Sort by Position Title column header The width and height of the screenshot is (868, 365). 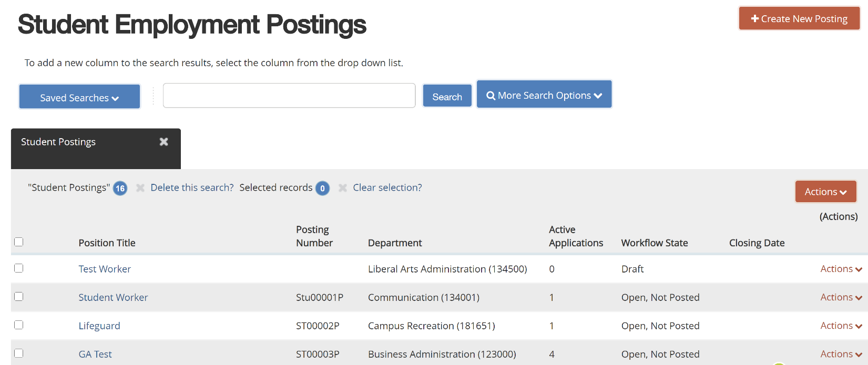point(107,243)
